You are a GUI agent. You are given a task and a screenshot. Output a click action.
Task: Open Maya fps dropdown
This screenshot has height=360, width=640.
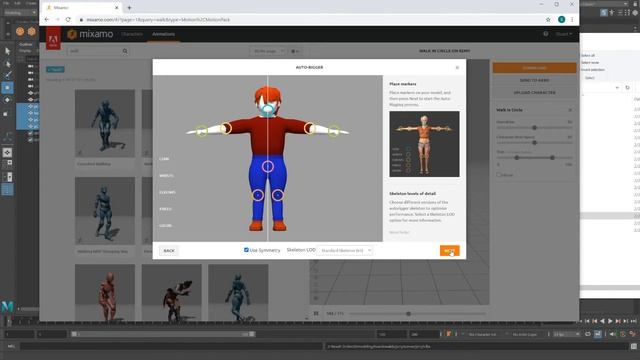point(567,334)
